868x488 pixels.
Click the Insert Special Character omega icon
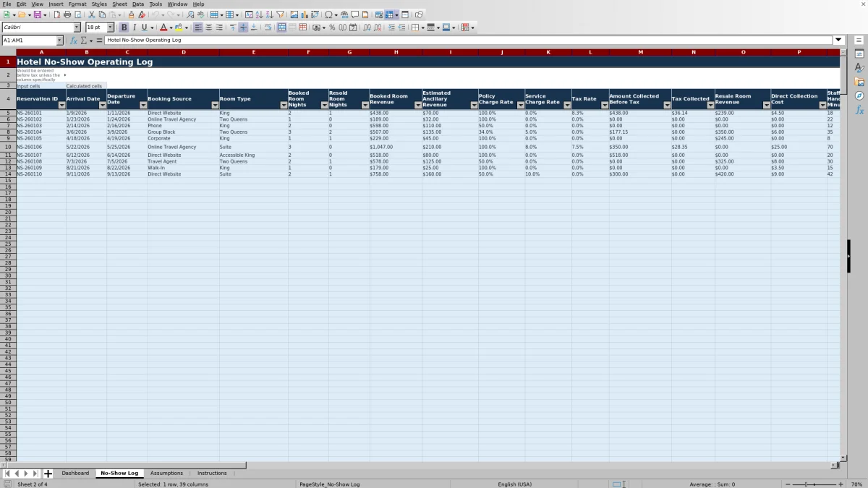328,14
